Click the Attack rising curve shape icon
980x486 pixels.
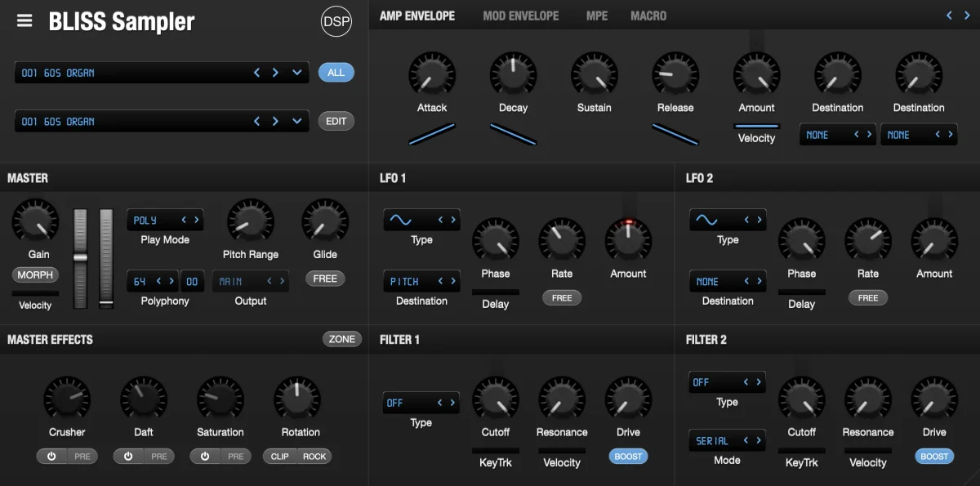pyautogui.click(x=432, y=133)
